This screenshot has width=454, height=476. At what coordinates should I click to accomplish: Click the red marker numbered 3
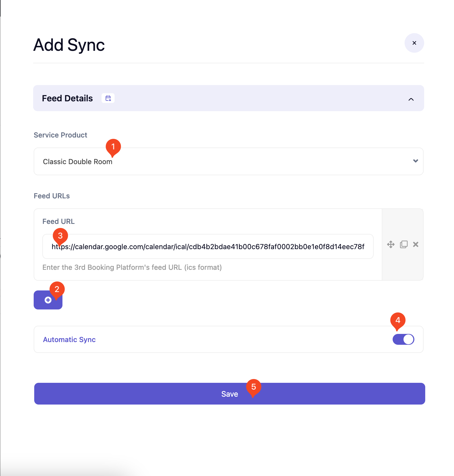pyautogui.click(x=60, y=236)
